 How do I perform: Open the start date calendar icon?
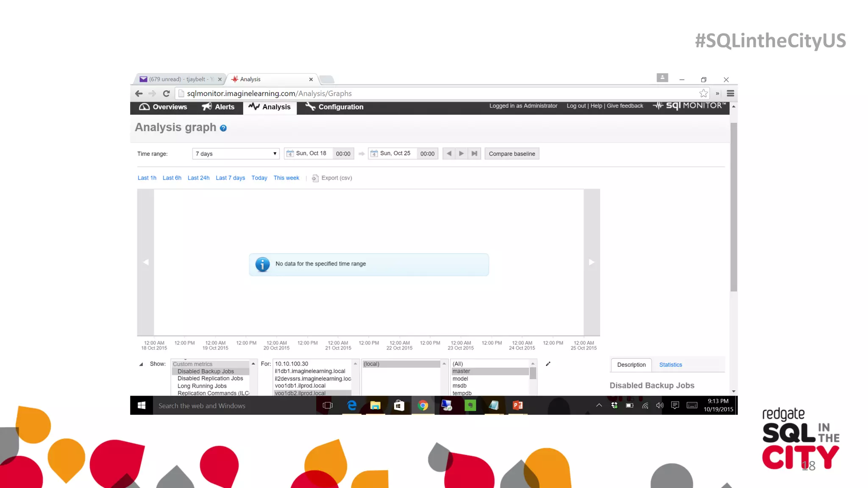(290, 153)
